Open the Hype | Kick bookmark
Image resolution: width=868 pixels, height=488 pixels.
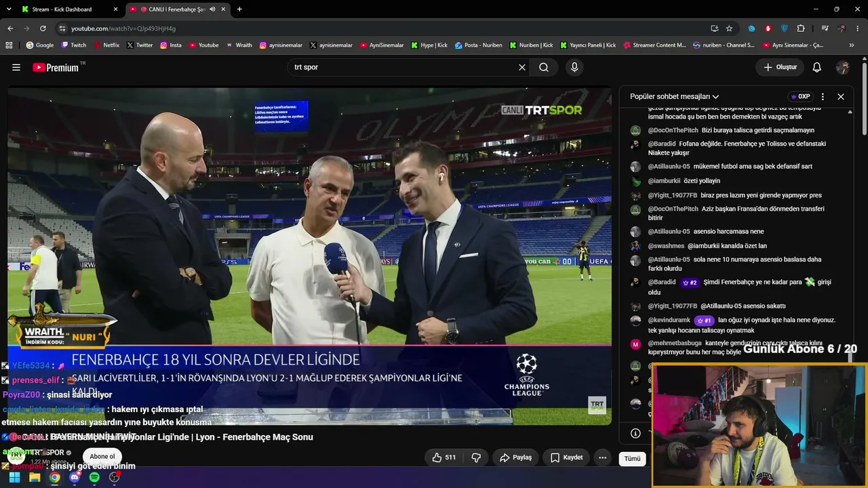pos(429,45)
